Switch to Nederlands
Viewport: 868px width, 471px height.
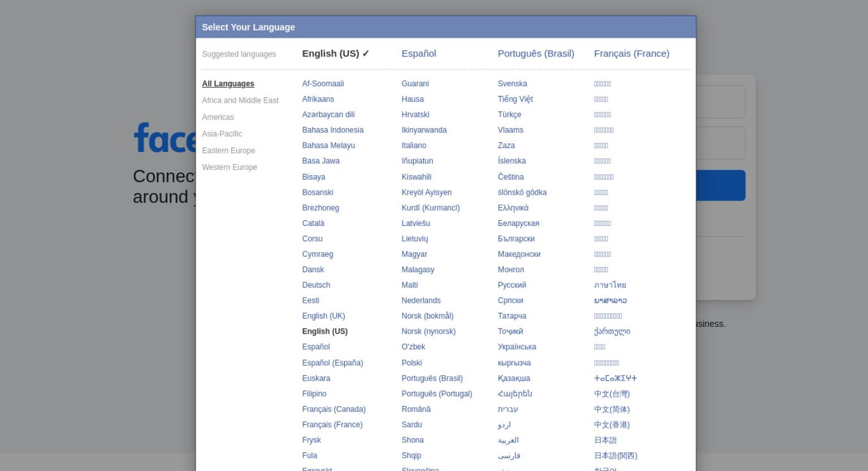421,300
